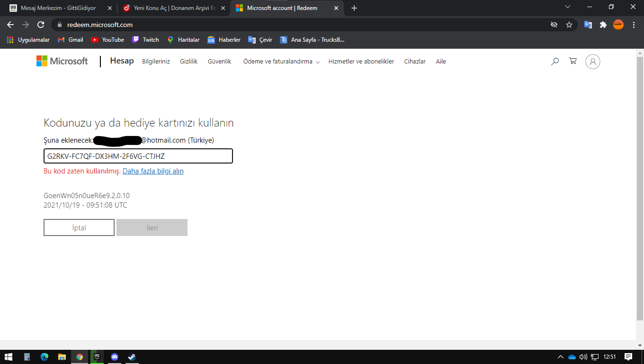Click the İptal button
The image size is (644, 364).
[79, 227]
